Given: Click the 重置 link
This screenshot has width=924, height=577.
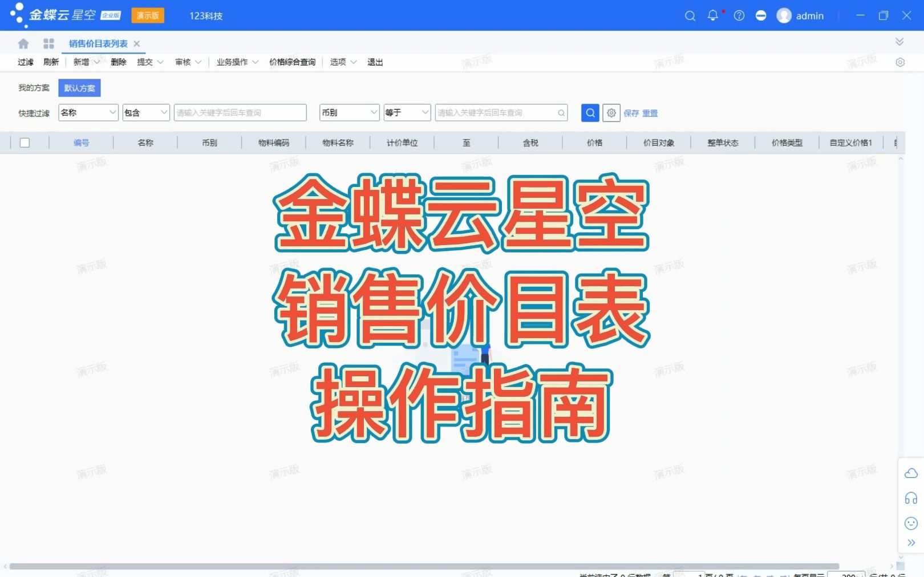Looking at the screenshot, I should pyautogui.click(x=650, y=113).
